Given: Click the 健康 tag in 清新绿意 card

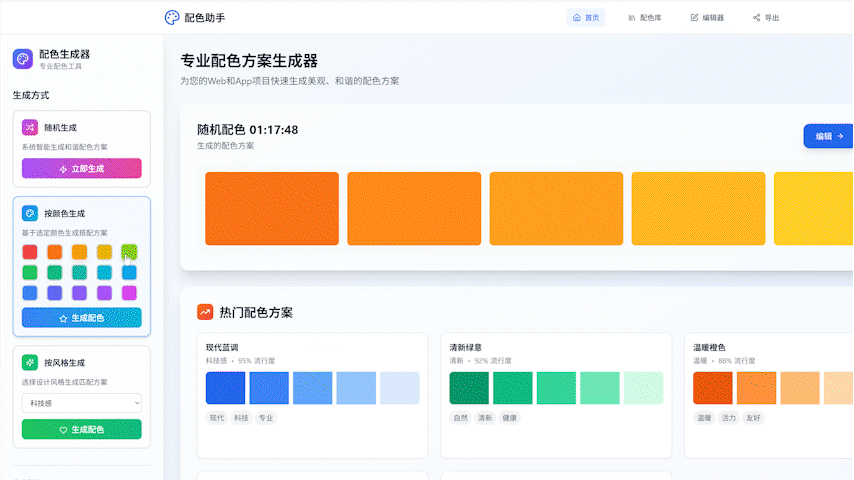Looking at the screenshot, I should [509, 418].
